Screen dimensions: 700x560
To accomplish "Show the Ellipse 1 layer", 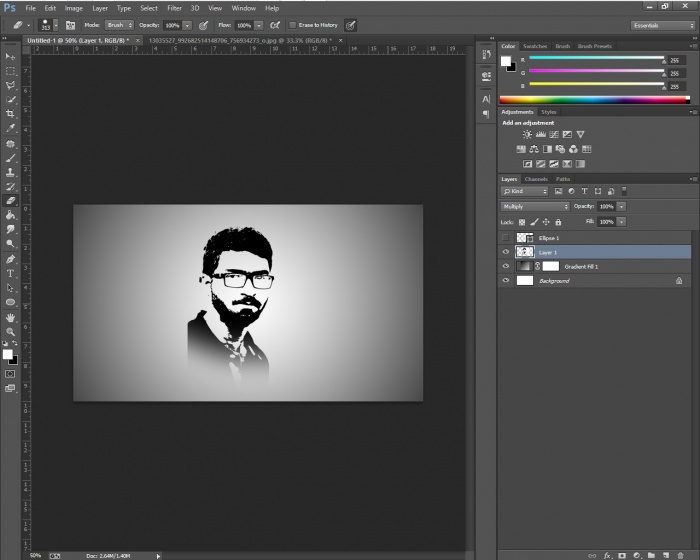I will coord(506,238).
